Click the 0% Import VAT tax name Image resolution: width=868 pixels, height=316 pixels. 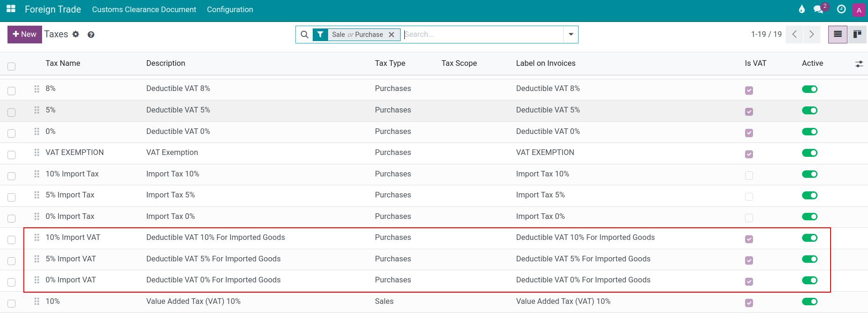[x=71, y=280]
